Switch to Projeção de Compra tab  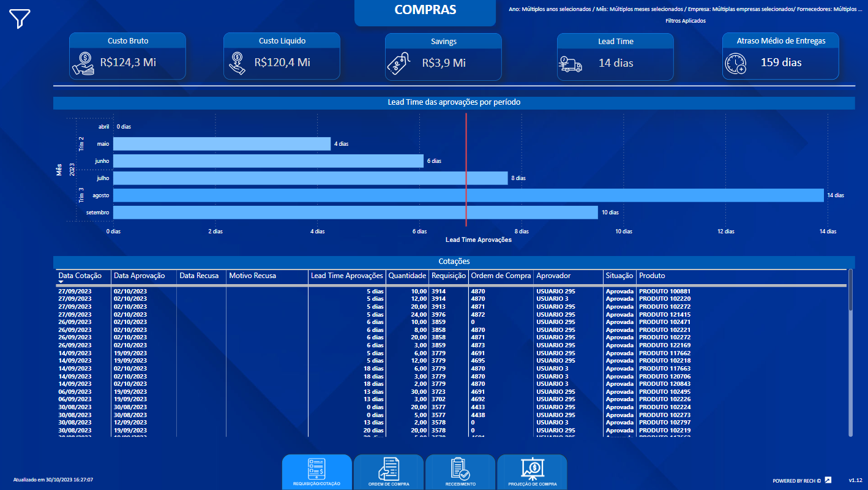tap(531, 472)
